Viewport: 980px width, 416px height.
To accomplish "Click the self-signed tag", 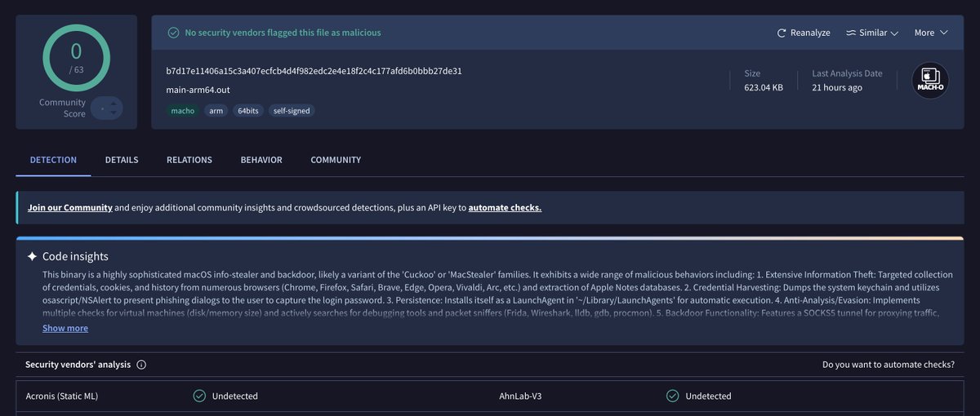I will point(292,110).
